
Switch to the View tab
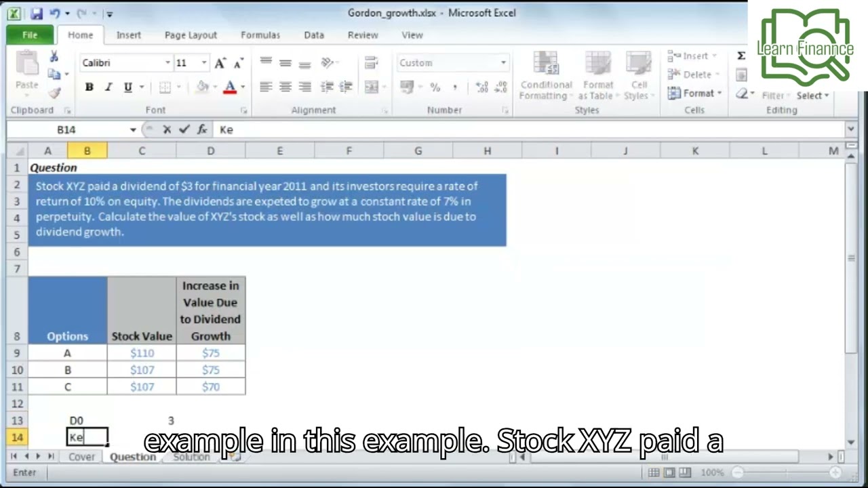pyautogui.click(x=412, y=35)
